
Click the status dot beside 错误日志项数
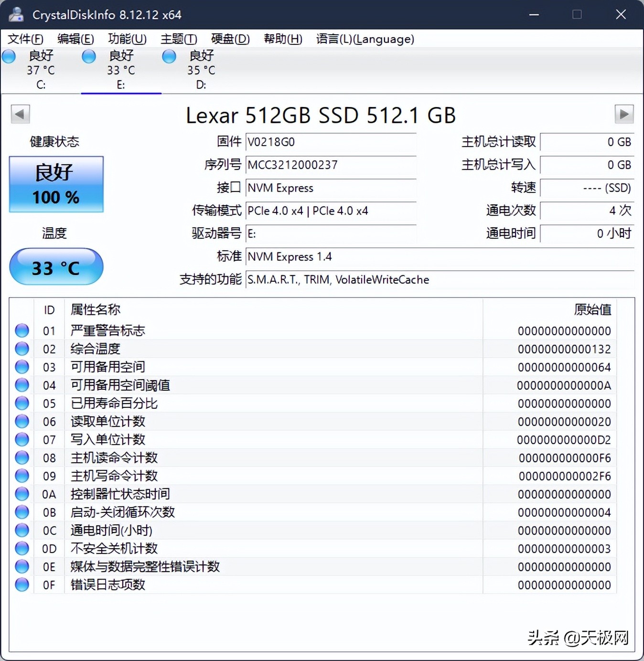tap(21, 584)
